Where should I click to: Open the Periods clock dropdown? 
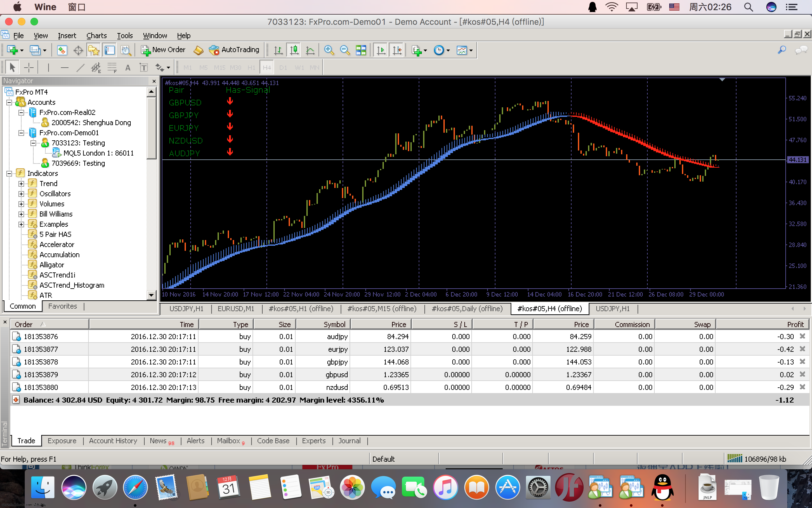442,50
